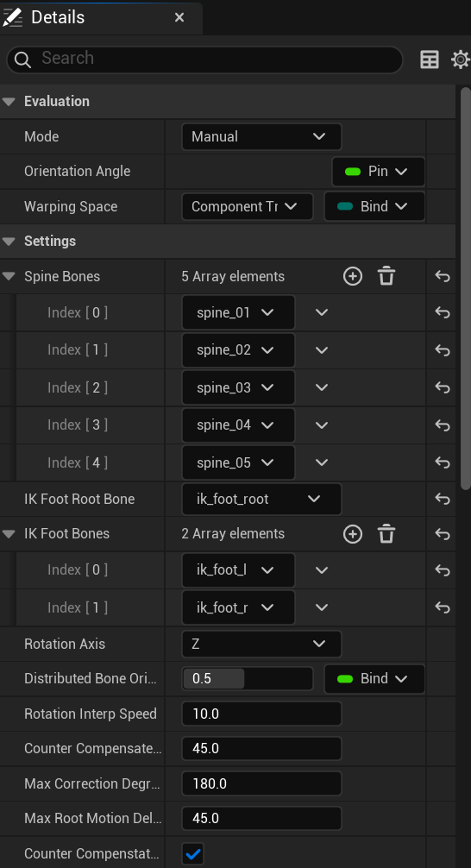
Task: Open options arrow for Spine Index 1
Action: coord(322,350)
